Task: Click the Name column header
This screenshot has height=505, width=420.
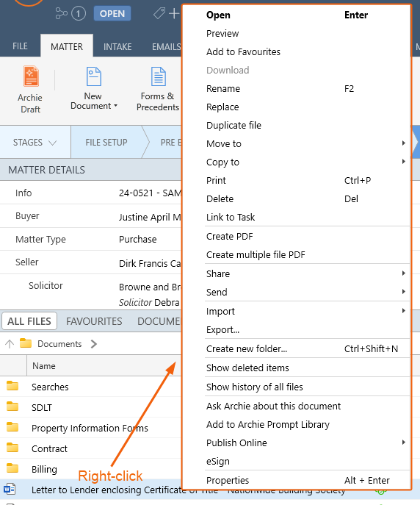Action: 44,366
